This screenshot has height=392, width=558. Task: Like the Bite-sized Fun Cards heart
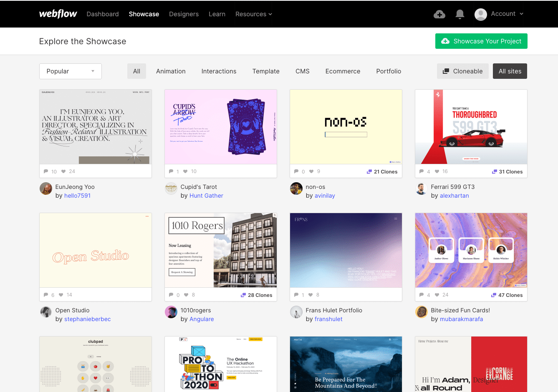pyautogui.click(x=437, y=295)
